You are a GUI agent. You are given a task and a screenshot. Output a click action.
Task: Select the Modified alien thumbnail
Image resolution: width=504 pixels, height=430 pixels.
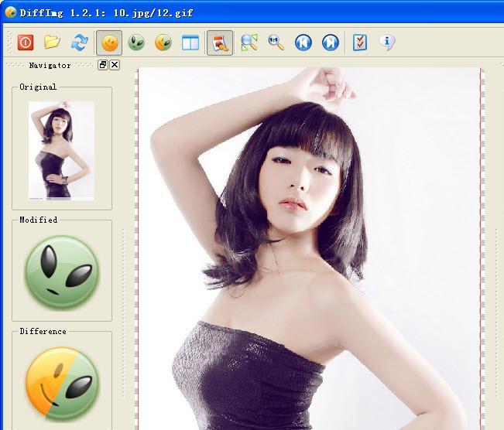pos(62,272)
